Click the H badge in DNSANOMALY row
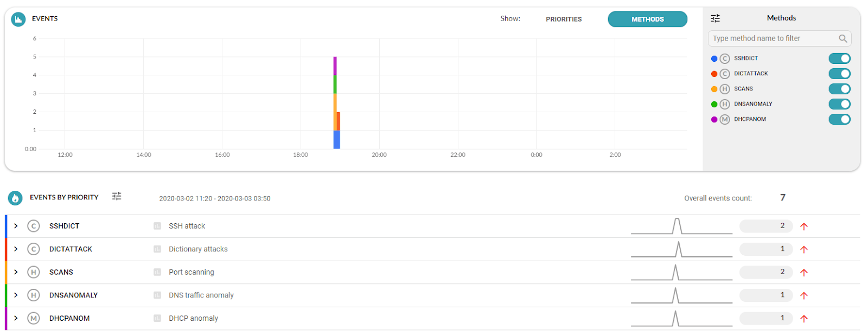The height and width of the screenshot is (336, 868). click(x=34, y=295)
